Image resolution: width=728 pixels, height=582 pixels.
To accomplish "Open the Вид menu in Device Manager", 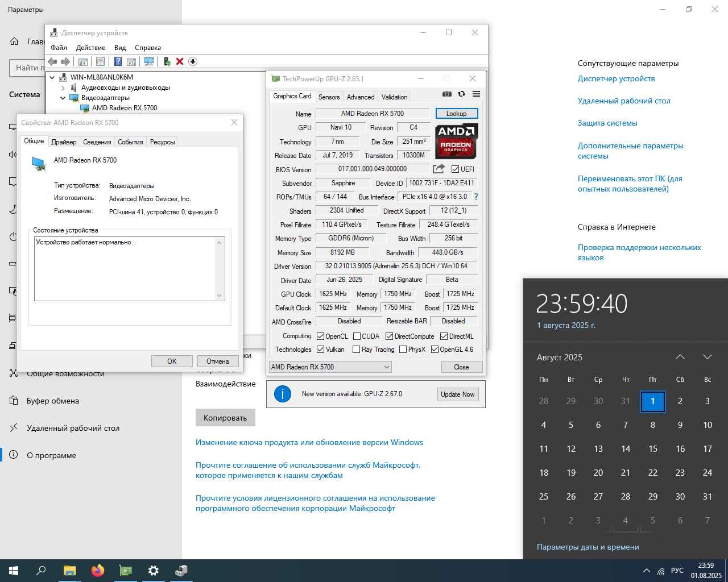I will [120, 48].
